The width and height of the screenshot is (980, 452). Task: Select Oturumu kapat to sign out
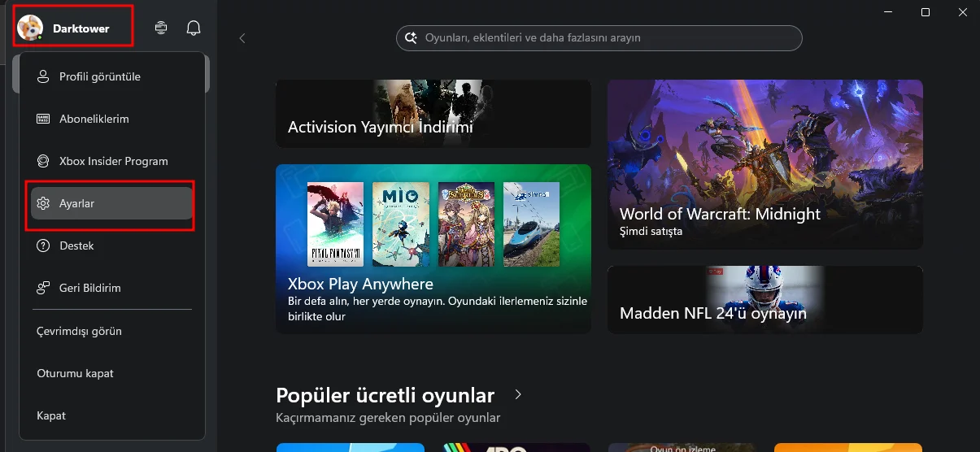click(x=111, y=373)
